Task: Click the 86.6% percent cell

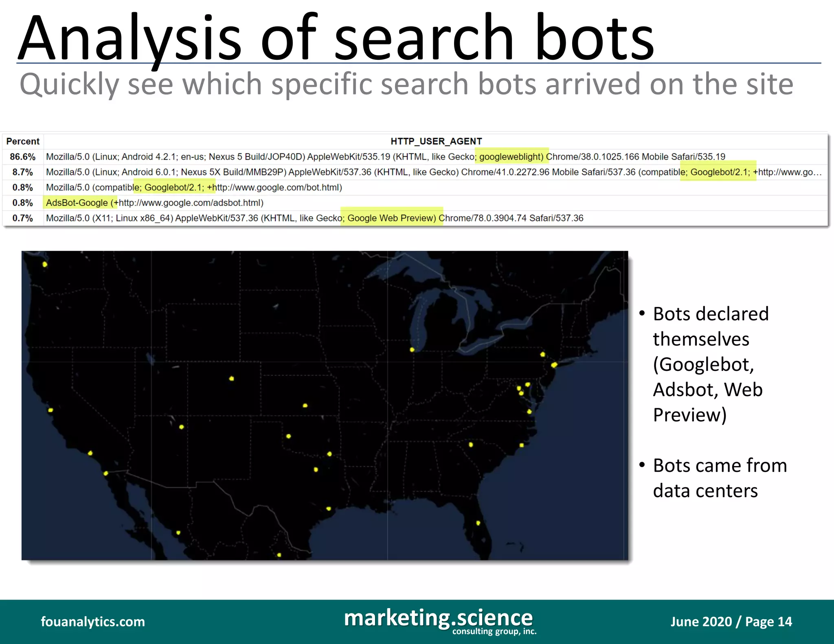Action: point(23,157)
